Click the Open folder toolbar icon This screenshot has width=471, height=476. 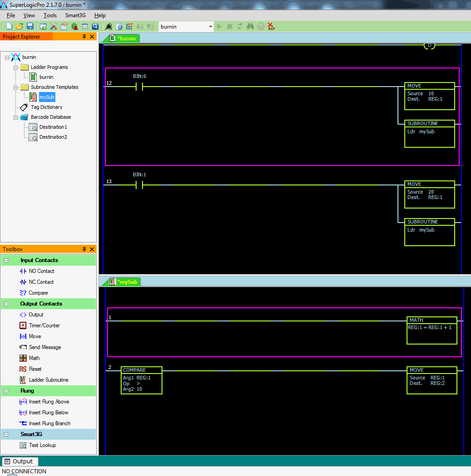pos(20,27)
